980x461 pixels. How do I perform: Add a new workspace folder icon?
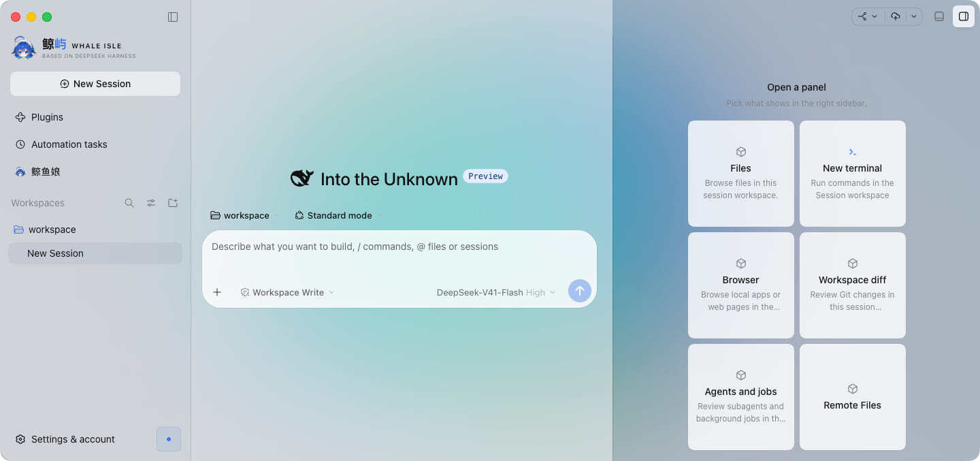[x=173, y=203]
